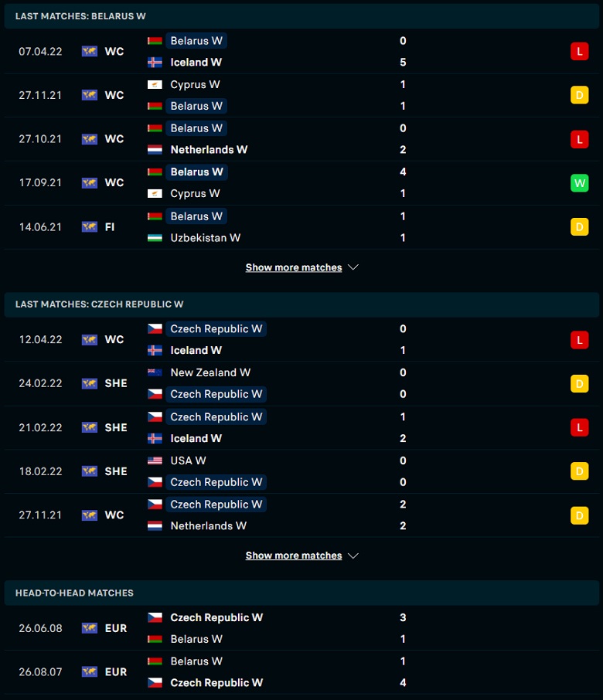Viewport: 603px width, 700px height.
Task: Click the Czech Republic W name in the 26.08.07 match
Action: 216,682
